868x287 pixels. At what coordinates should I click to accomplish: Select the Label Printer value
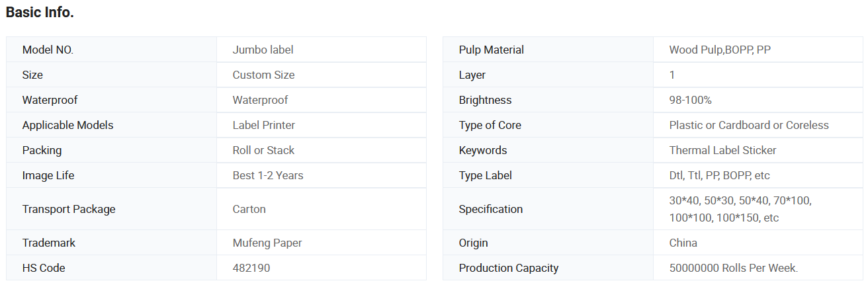[x=264, y=125]
